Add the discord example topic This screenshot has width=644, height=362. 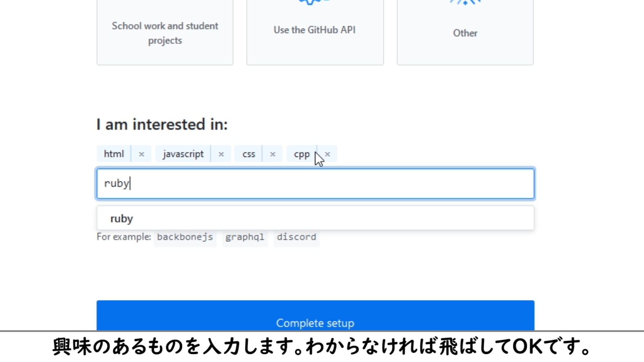[296, 237]
